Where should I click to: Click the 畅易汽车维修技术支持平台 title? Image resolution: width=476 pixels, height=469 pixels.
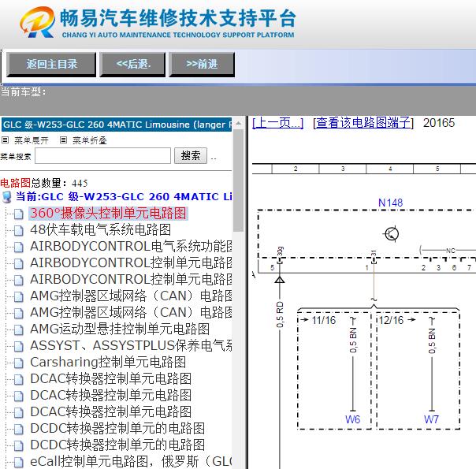point(177,18)
